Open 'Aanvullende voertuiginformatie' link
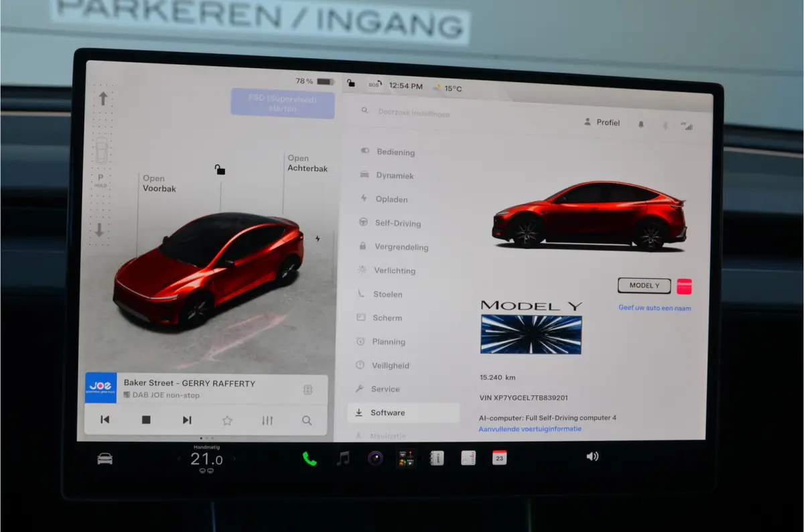Viewport: 804px width, 532px height. [530, 429]
